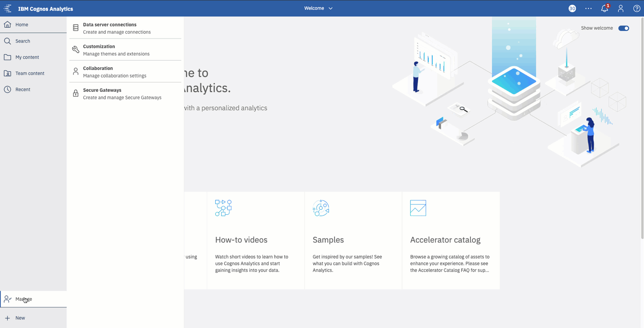The height and width of the screenshot is (328, 644).
Task: Open Recent in the sidebar
Action: [33, 89]
